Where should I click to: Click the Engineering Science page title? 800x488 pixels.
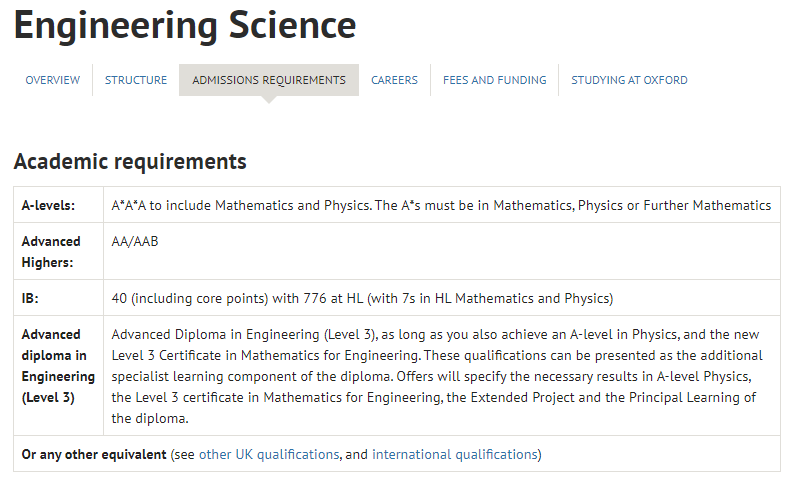coord(185,26)
